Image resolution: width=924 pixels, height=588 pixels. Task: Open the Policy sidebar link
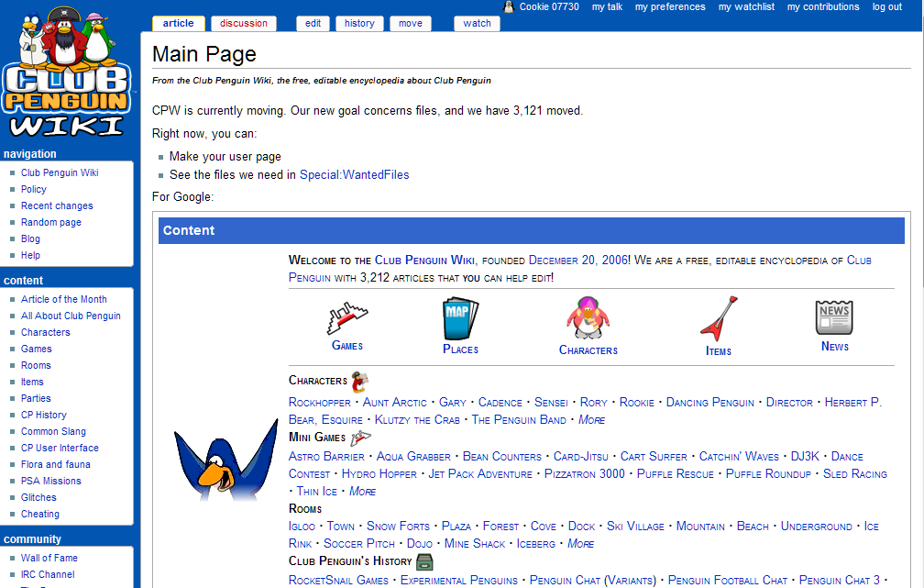click(34, 189)
